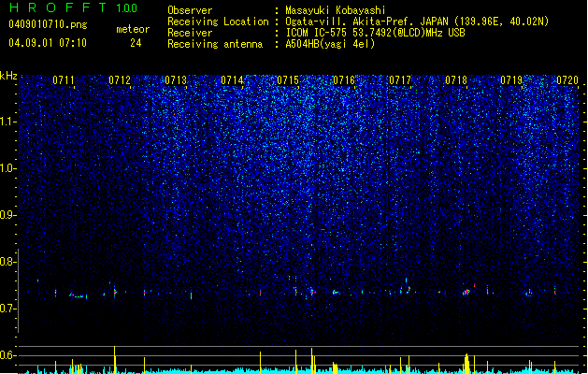The height and width of the screenshot is (374, 588).
Task: Click the 0716 time marker
Action: click(344, 80)
